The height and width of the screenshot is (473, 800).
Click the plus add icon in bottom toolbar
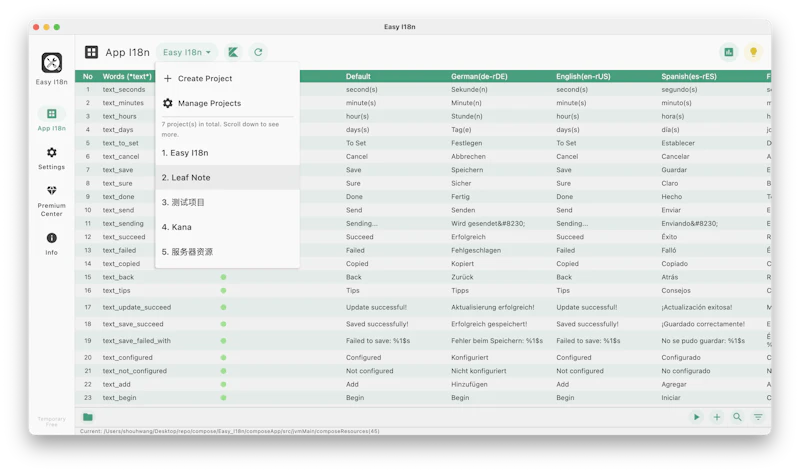tap(717, 417)
